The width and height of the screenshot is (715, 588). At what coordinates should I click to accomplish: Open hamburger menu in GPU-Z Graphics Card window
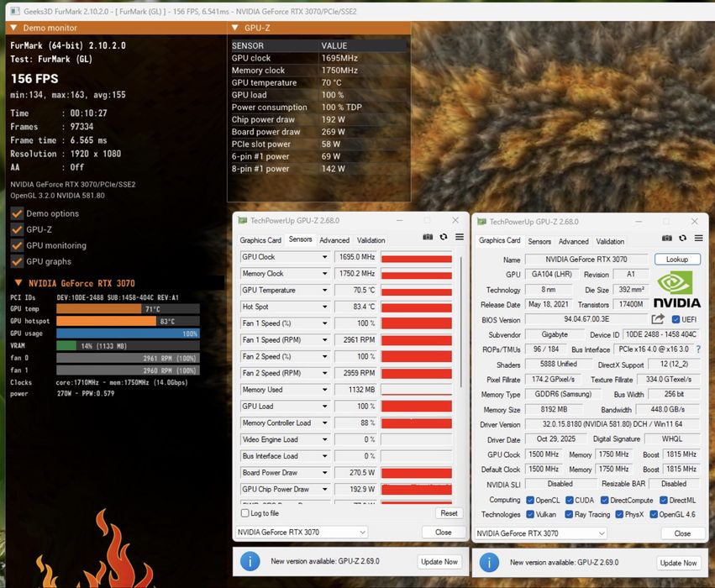[698, 238]
